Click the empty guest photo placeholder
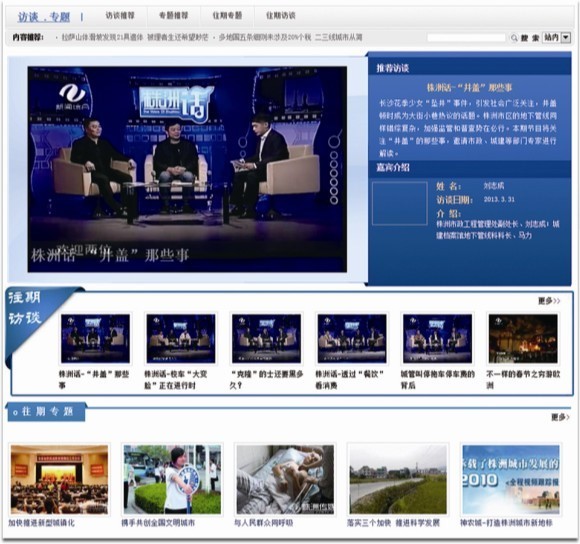Image resolution: width=580 pixels, height=544 pixels. pos(399,203)
